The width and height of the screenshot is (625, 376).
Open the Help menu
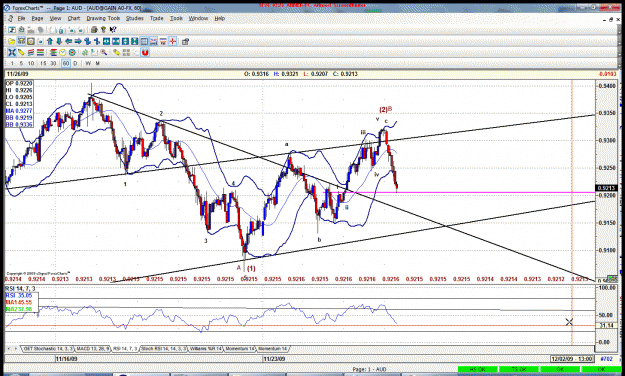(220, 18)
